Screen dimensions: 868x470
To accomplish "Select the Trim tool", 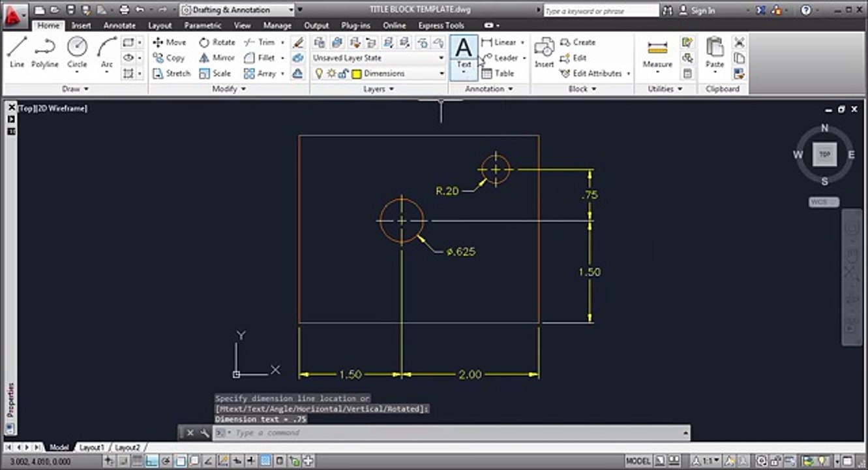I will [x=260, y=42].
